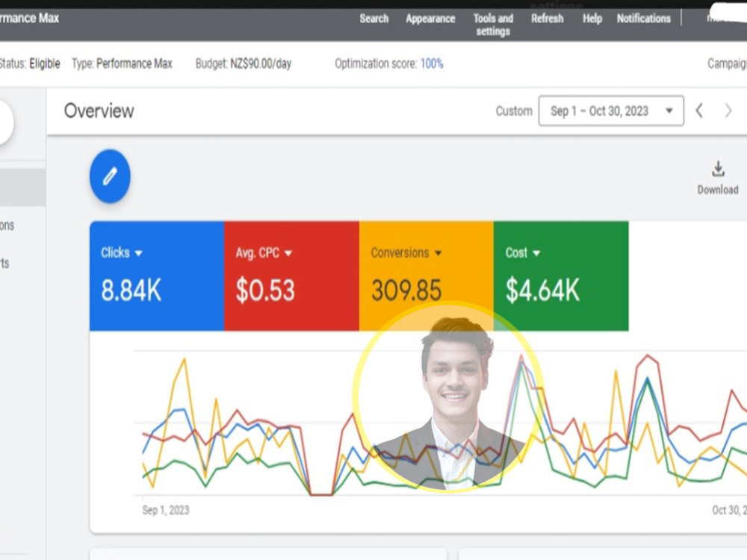Screen dimensions: 747x560
Task: Open the Cost metric dropdown
Action: click(x=523, y=252)
